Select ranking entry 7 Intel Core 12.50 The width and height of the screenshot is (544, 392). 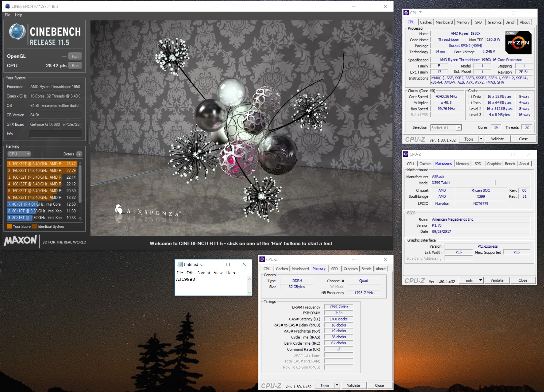coord(42,204)
